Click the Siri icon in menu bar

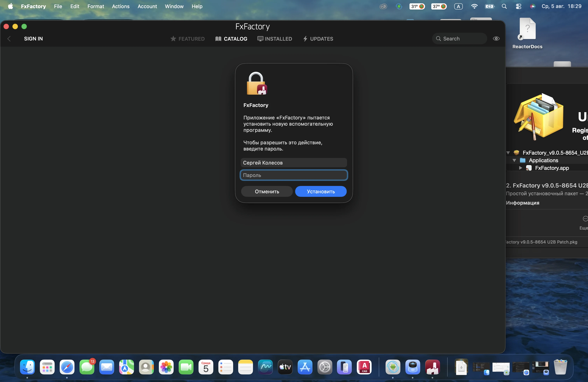click(532, 6)
